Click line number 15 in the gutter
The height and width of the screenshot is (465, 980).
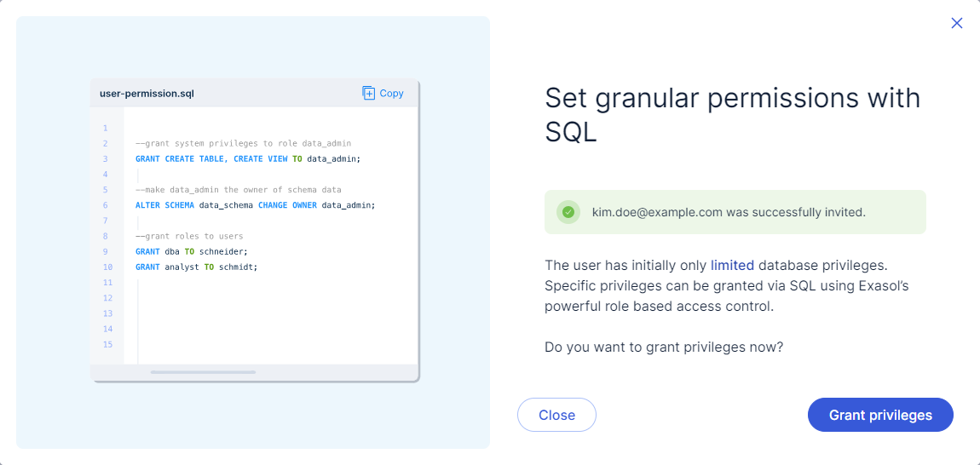click(107, 344)
